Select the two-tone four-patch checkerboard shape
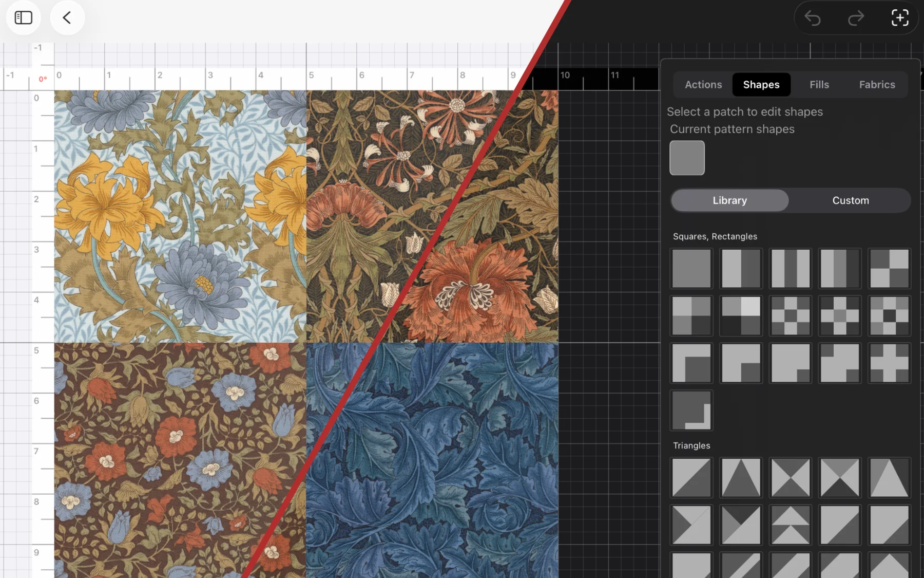Screen dimensions: 924x578 pos(890,268)
